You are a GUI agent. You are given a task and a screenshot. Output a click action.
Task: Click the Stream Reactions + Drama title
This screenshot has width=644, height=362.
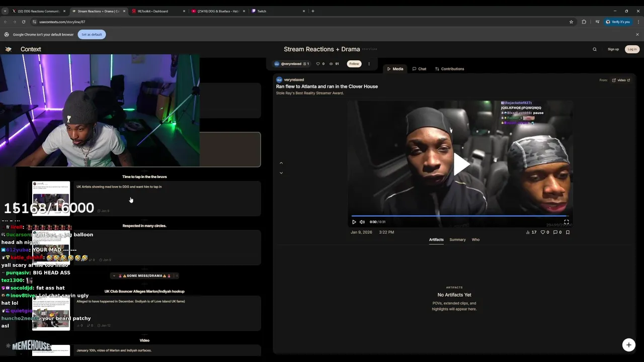point(322,49)
